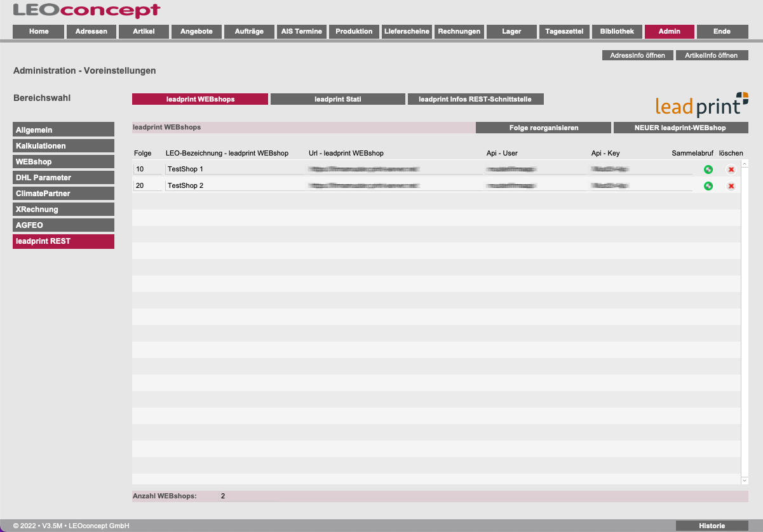Click AdressInfo öffnen button
Screen dimensions: 763x532
pyautogui.click(x=637, y=55)
